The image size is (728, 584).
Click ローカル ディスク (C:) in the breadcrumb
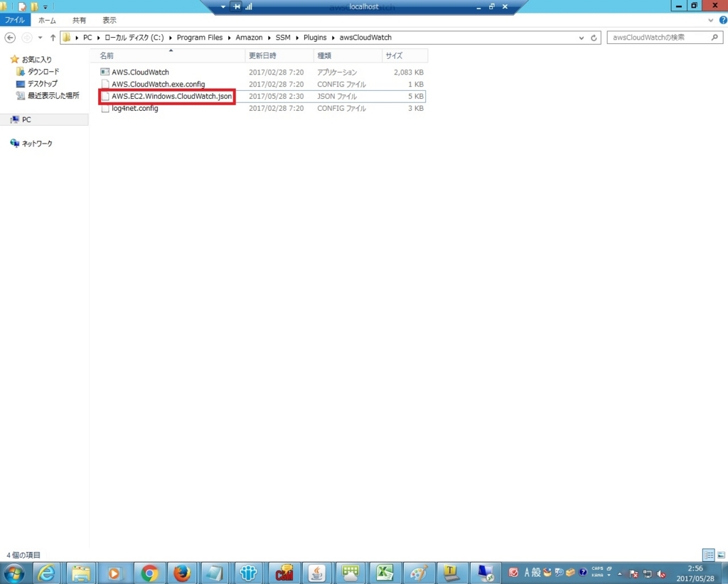click(134, 38)
